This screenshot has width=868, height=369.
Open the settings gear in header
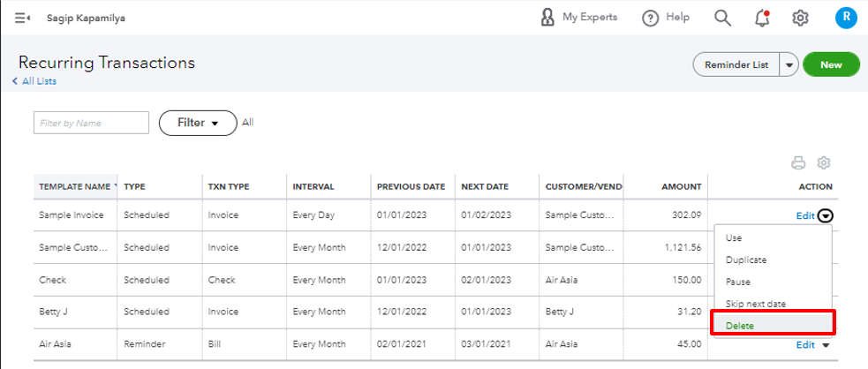801,18
